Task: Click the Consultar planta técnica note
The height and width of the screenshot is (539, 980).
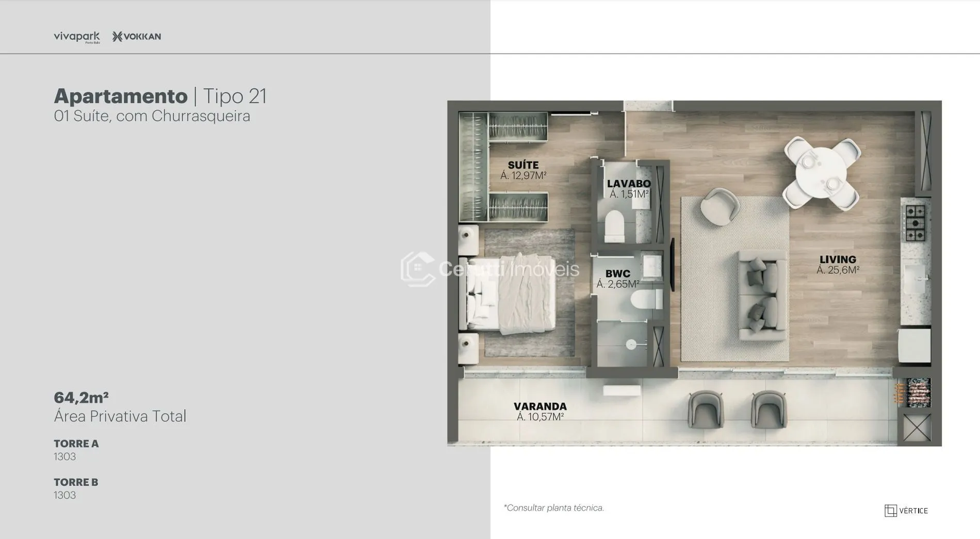Action: tap(553, 508)
